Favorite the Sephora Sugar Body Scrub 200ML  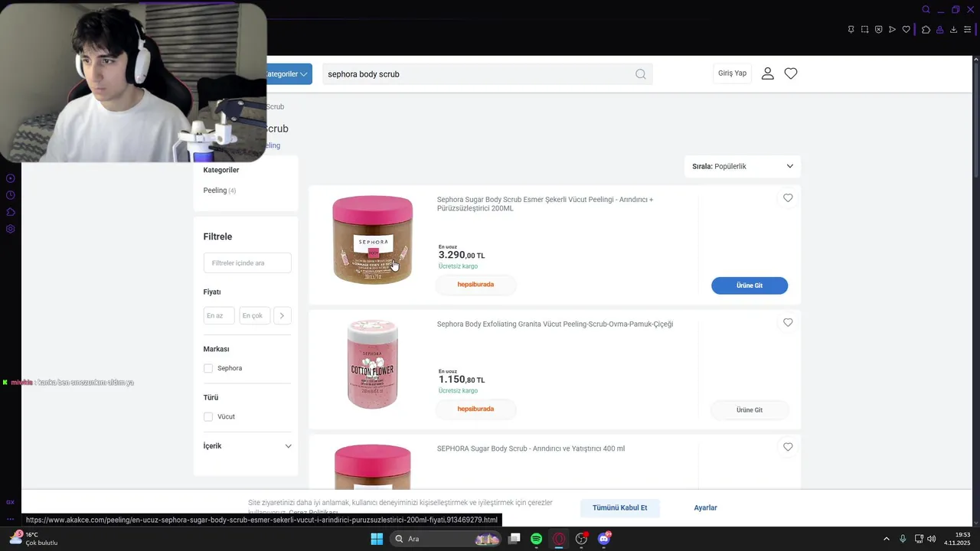point(788,198)
